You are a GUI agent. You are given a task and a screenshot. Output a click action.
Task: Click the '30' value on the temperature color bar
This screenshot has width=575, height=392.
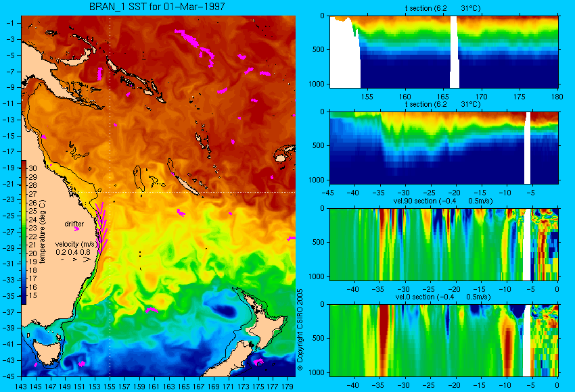tap(32, 168)
